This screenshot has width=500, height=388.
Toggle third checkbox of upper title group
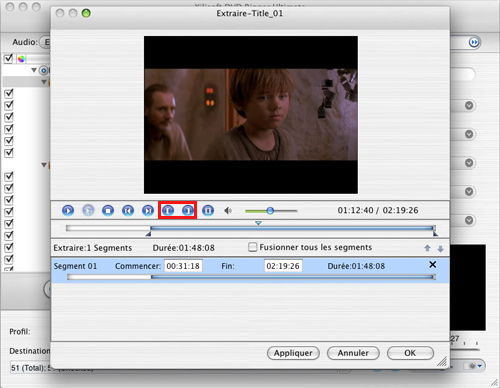pyautogui.click(x=9, y=117)
